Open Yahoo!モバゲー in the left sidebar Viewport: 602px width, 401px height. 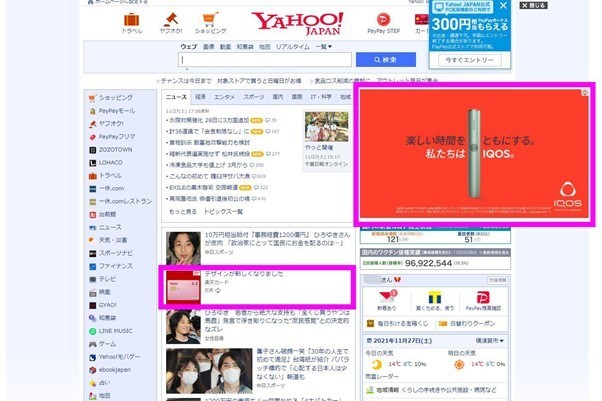(x=114, y=357)
